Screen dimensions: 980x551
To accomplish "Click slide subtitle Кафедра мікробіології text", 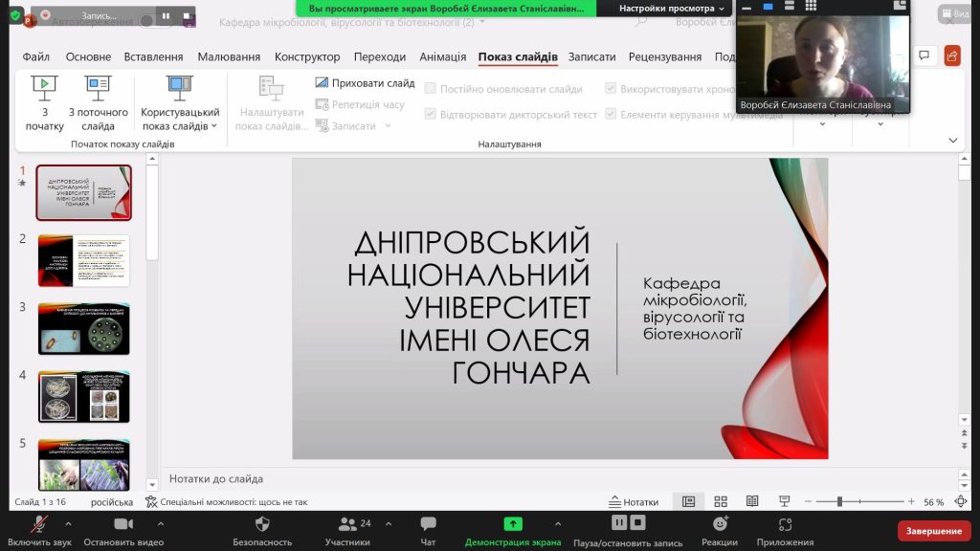I will [x=695, y=309].
